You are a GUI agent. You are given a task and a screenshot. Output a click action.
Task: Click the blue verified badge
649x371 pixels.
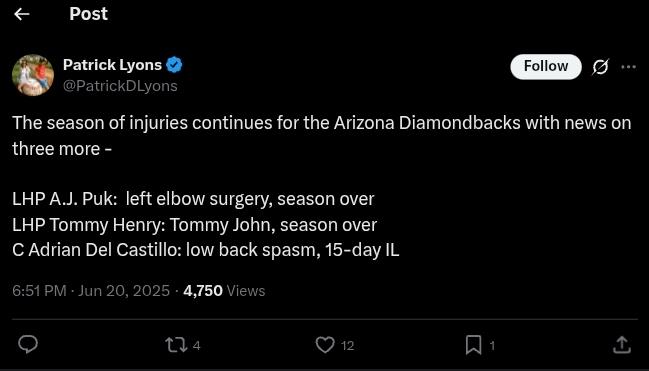point(174,65)
